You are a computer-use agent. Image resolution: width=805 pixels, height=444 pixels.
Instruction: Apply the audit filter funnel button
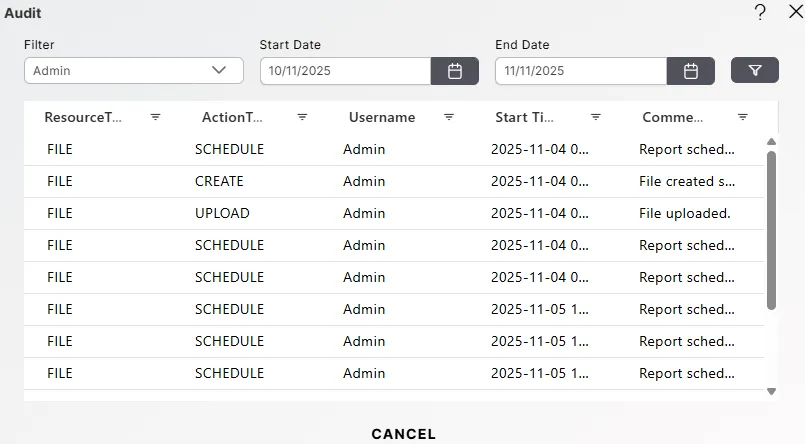(x=755, y=70)
